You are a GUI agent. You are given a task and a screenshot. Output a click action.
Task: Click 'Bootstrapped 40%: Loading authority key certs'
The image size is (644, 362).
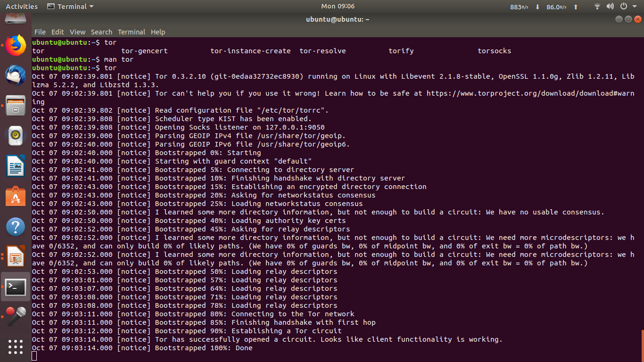pyautogui.click(x=250, y=221)
